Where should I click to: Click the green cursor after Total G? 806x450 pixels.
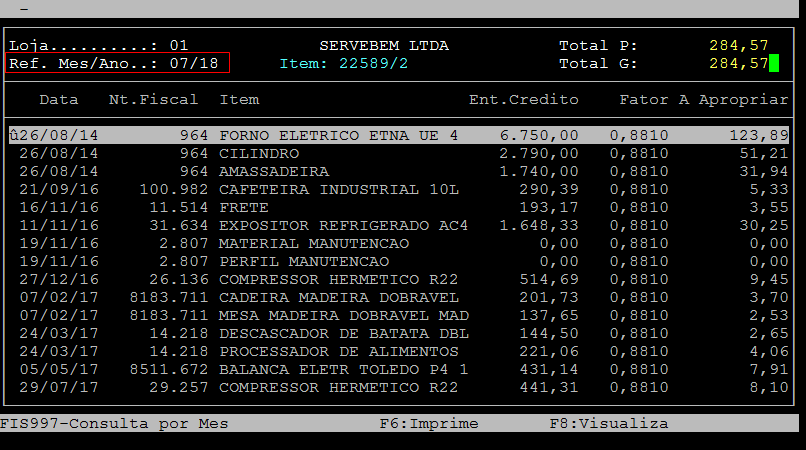click(774, 64)
